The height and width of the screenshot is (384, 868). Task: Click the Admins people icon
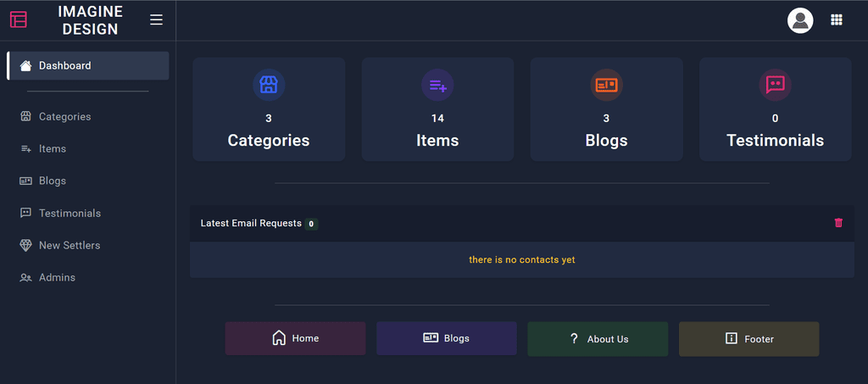tap(25, 278)
